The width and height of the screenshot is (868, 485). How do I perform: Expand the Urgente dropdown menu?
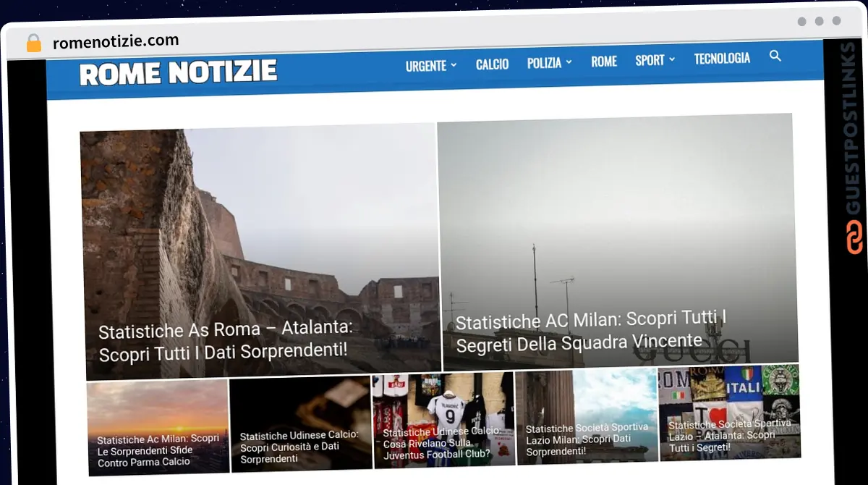[x=430, y=65]
